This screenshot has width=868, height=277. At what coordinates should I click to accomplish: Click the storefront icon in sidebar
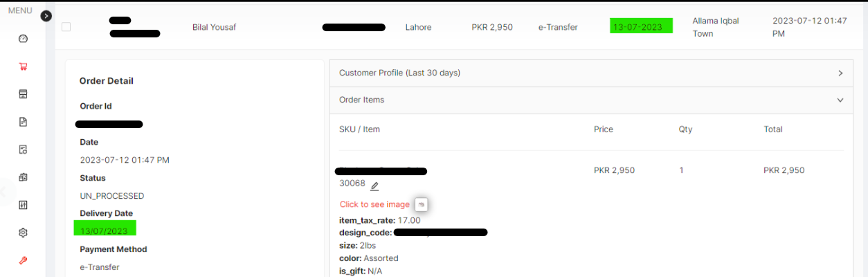click(x=23, y=94)
